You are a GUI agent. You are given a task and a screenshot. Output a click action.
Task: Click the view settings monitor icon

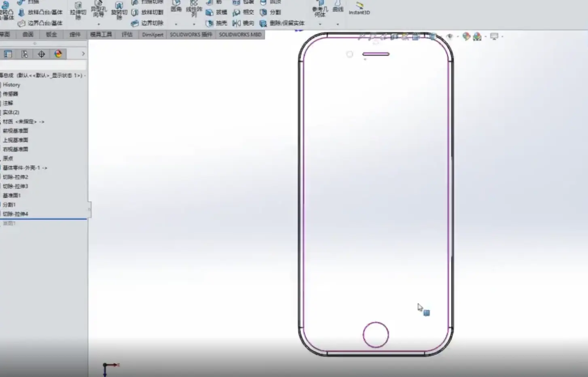click(x=494, y=37)
